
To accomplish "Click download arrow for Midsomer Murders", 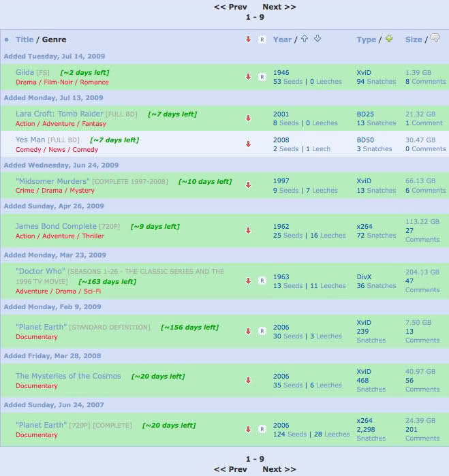I will click(x=248, y=185).
